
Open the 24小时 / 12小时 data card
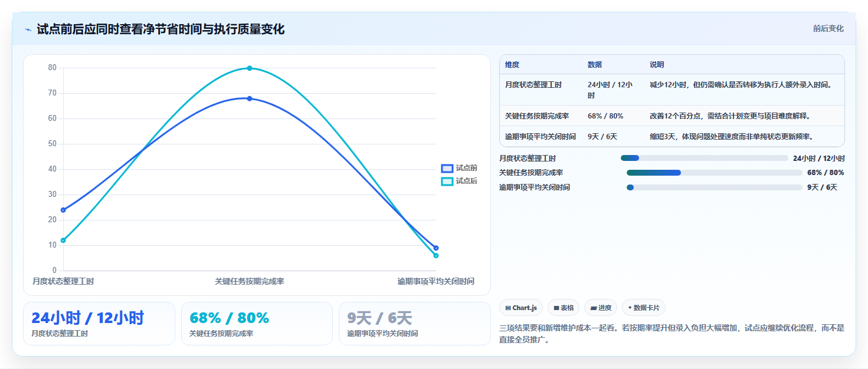pos(99,324)
